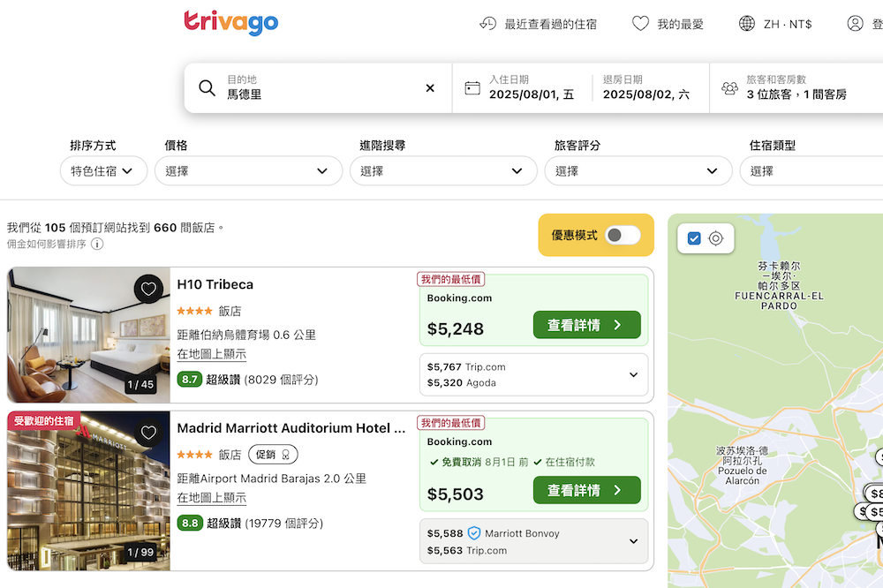Open recently viewed stays history icon
This screenshot has width=883, height=588.
488,24
